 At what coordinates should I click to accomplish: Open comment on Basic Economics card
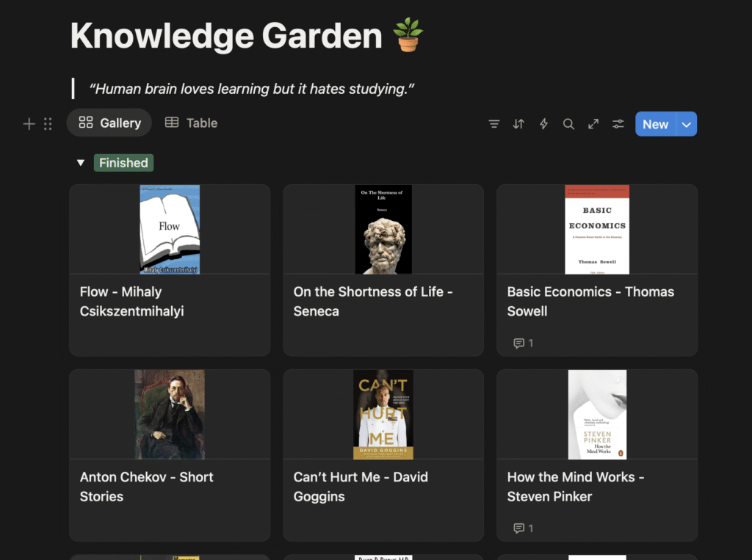click(x=523, y=343)
